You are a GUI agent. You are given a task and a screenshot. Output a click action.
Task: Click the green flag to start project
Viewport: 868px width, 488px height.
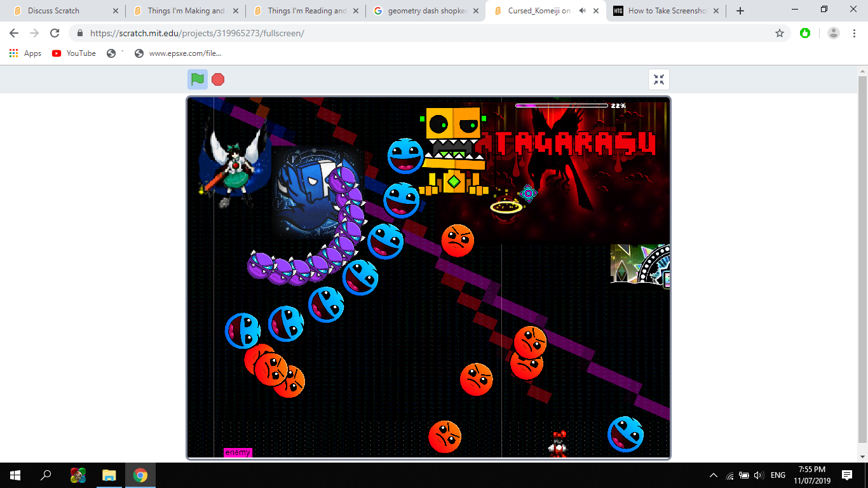[198, 79]
